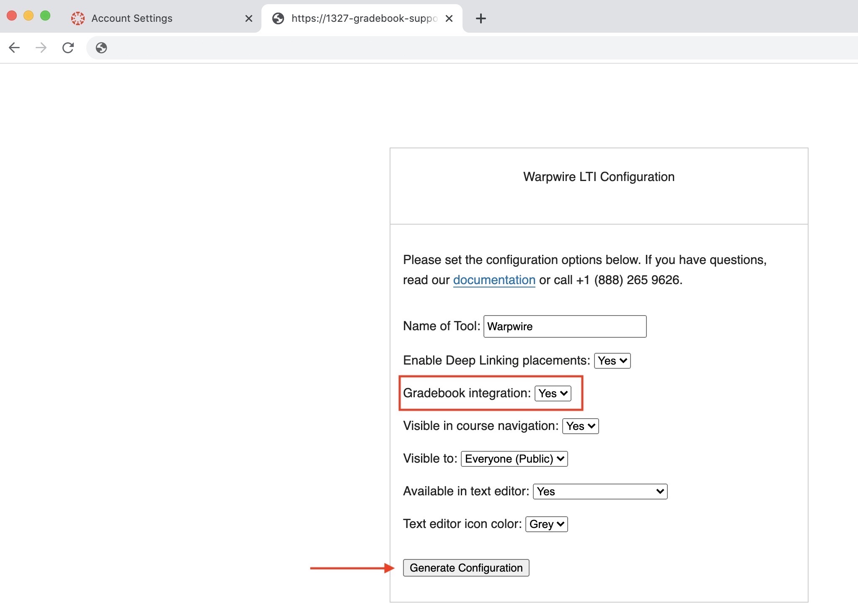Focus the Name of Tool text field

[x=564, y=326]
